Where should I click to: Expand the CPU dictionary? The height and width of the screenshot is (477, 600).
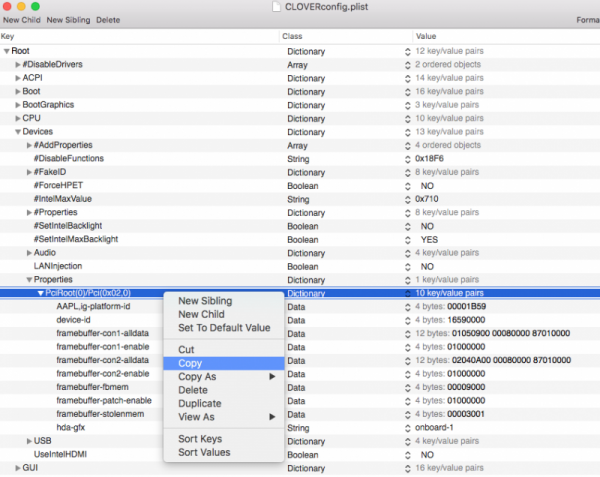[18, 118]
